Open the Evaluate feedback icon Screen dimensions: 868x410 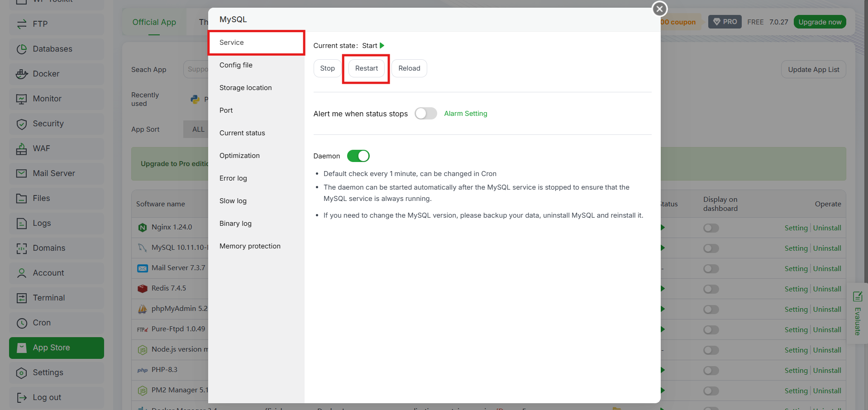pyautogui.click(x=857, y=296)
